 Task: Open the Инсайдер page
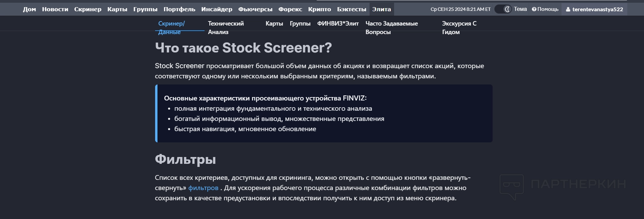[x=216, y=9]
